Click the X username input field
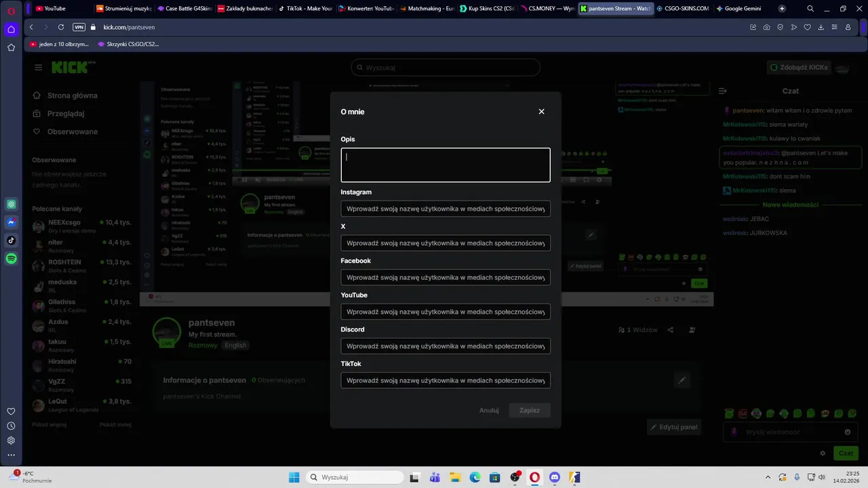 point(446,243)
